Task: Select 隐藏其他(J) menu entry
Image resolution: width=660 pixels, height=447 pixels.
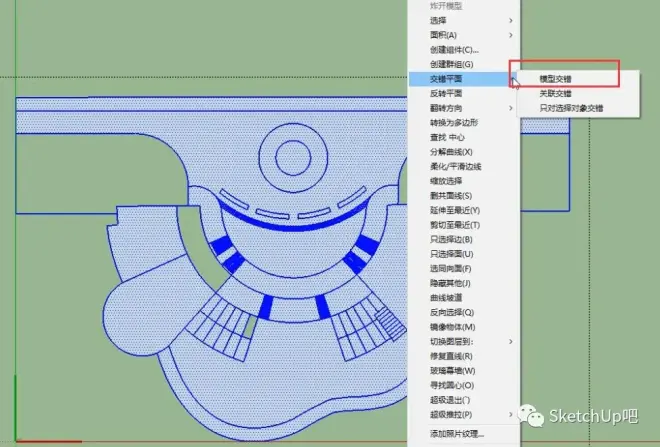Action: pos(464,283)
